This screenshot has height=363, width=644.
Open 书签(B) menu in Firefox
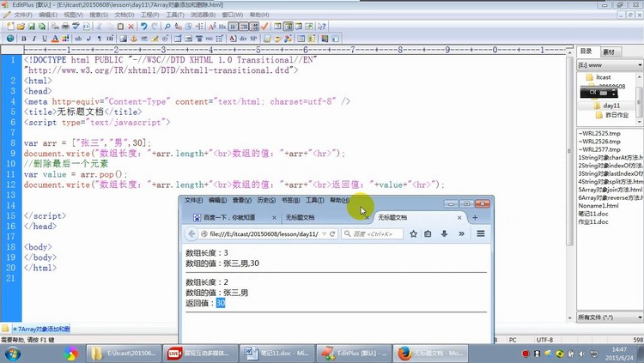coord(290,200)
